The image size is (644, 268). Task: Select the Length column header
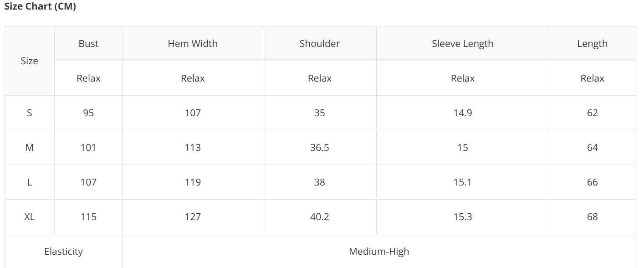(592, 44)
